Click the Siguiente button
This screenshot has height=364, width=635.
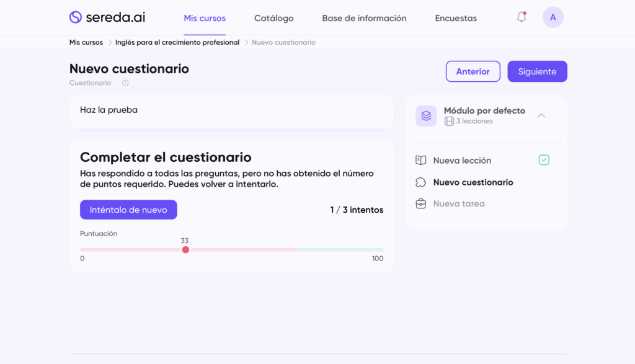click(x=537, y=71)
